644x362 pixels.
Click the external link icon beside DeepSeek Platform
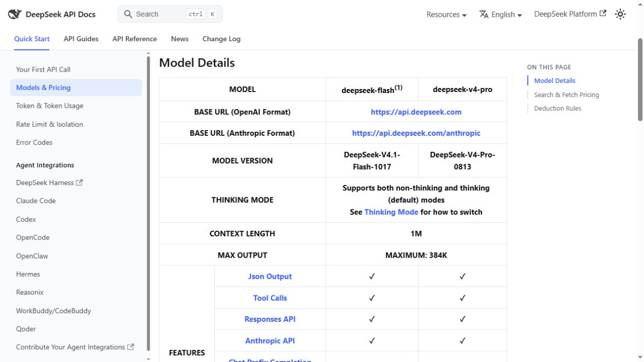(x=603, y=14)
